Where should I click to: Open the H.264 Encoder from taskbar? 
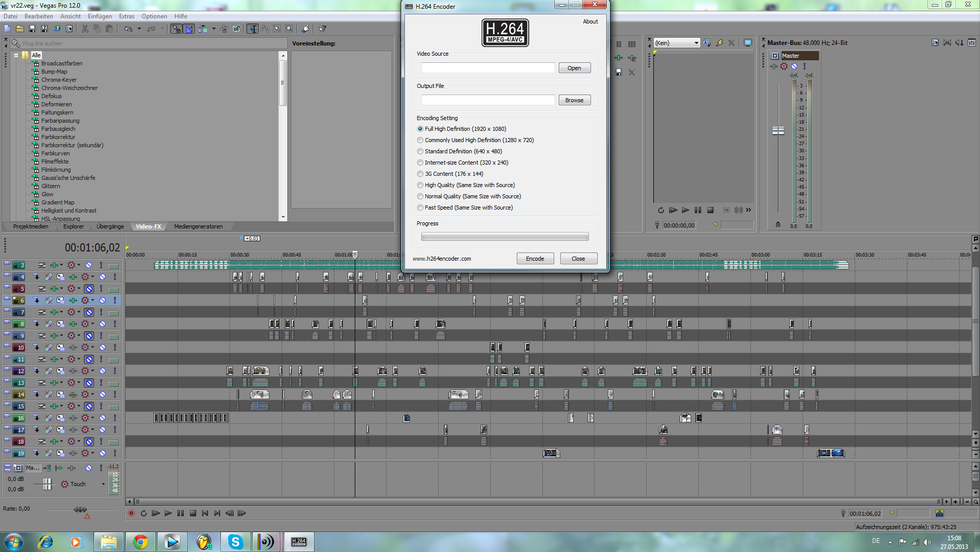pos(299,542)
